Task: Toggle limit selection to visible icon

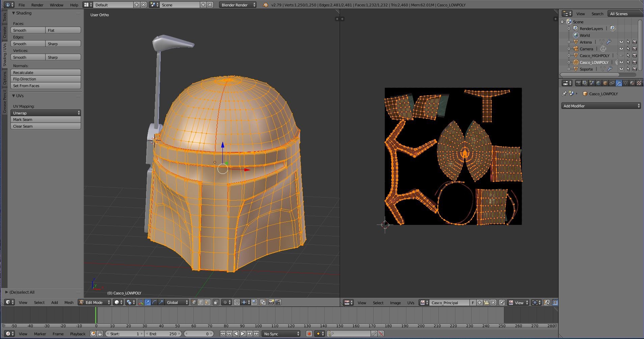Action: click(216, 303)
